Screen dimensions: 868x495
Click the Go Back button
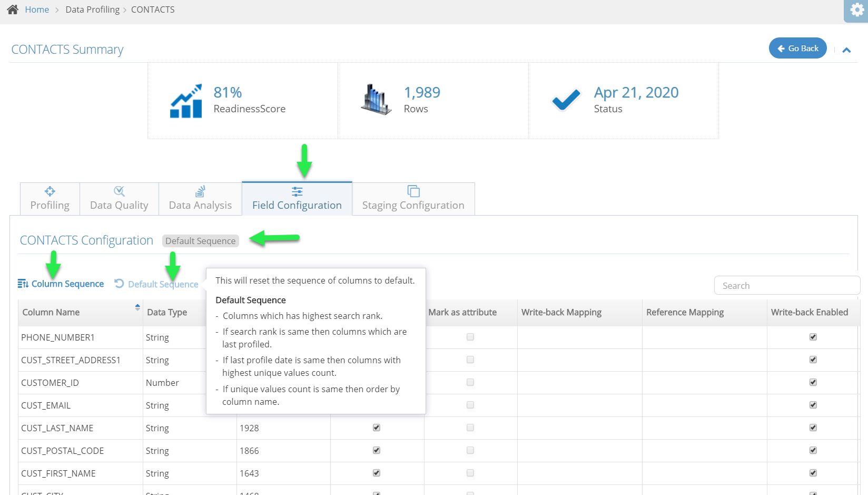(x=798, y=48)
